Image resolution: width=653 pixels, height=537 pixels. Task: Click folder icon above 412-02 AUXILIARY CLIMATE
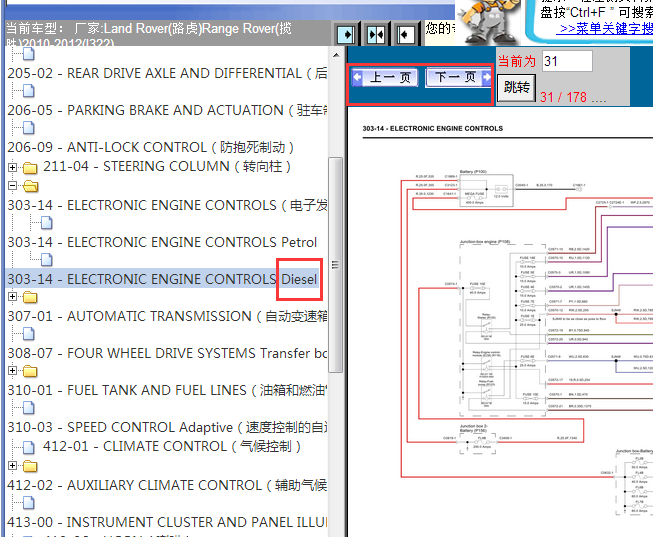(x=30, y=466)
